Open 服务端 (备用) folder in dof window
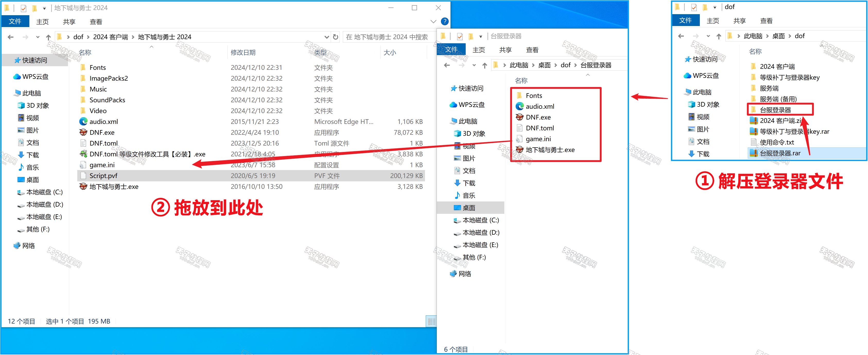 778,99
